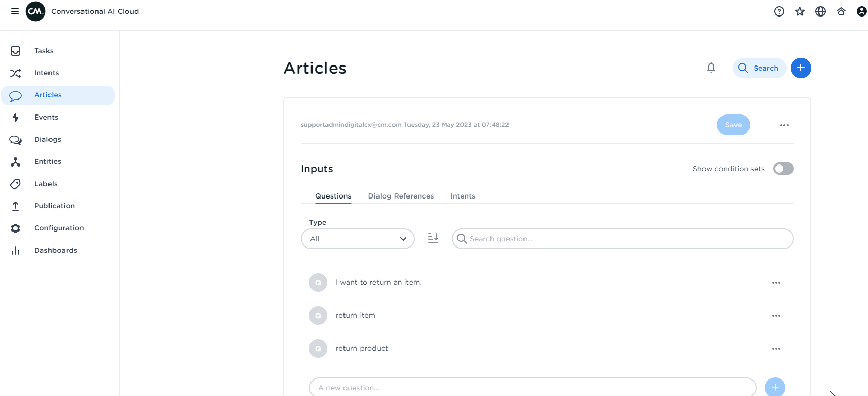Open Entities in the sidebar
Screen dimensions: 868x396
pos(47,161)
